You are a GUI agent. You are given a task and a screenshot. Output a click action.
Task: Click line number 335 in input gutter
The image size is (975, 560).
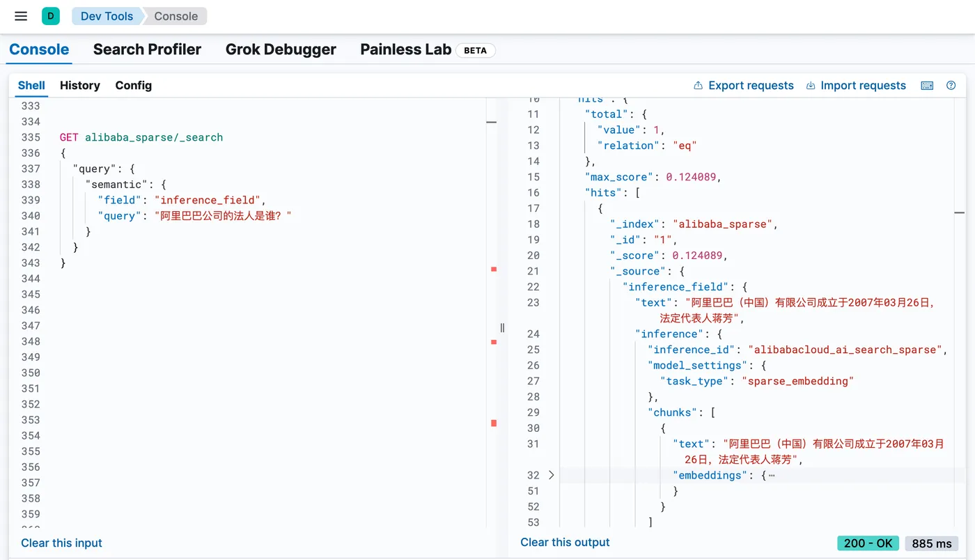(31, 137)
